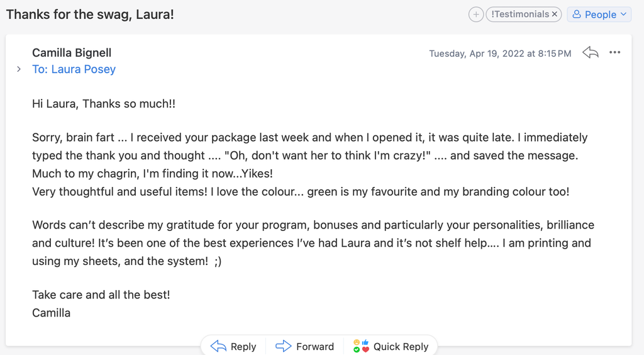The height and width of the screenshot is (355, 644).
Task: Click the greeting line 'Hi Laura, Thanks so much!!'
Action: click(x=104, y=104)
